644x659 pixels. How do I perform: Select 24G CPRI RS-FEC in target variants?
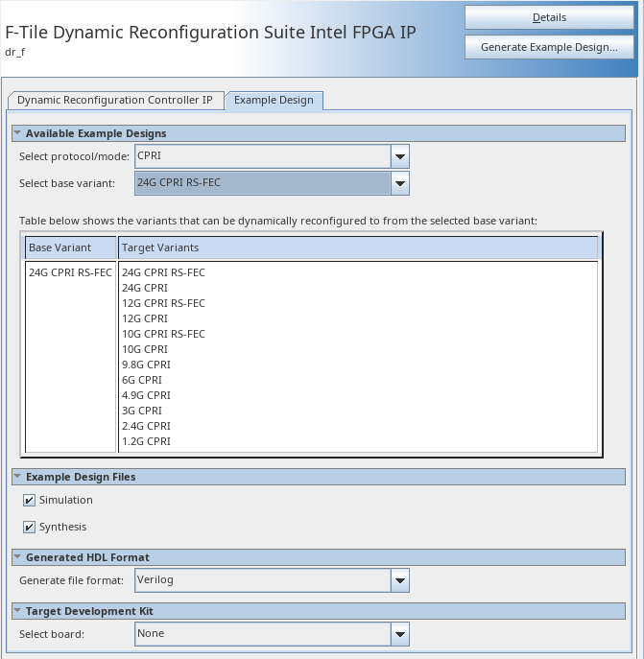coord(163,272)
